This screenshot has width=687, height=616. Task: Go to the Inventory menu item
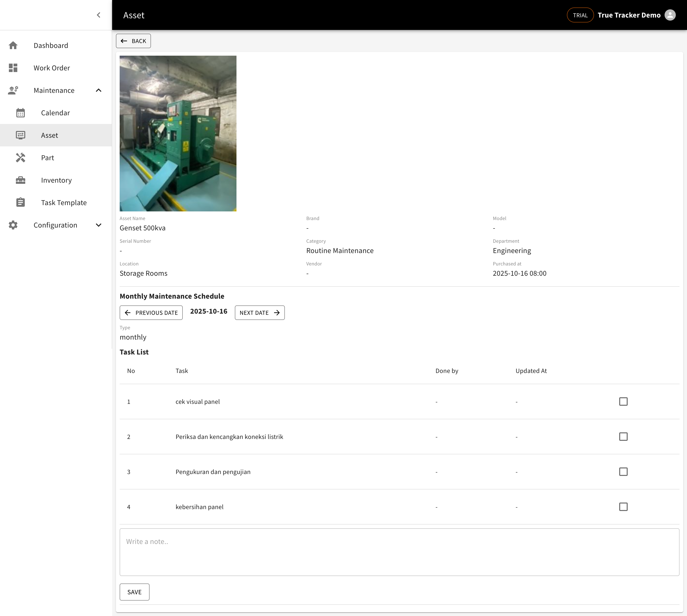[56, 180]
